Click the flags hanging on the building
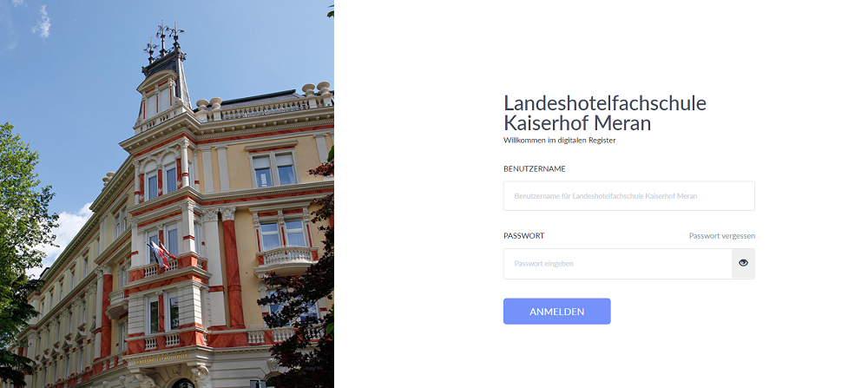This screenshot has width=868, height=388. click(161, 254)
